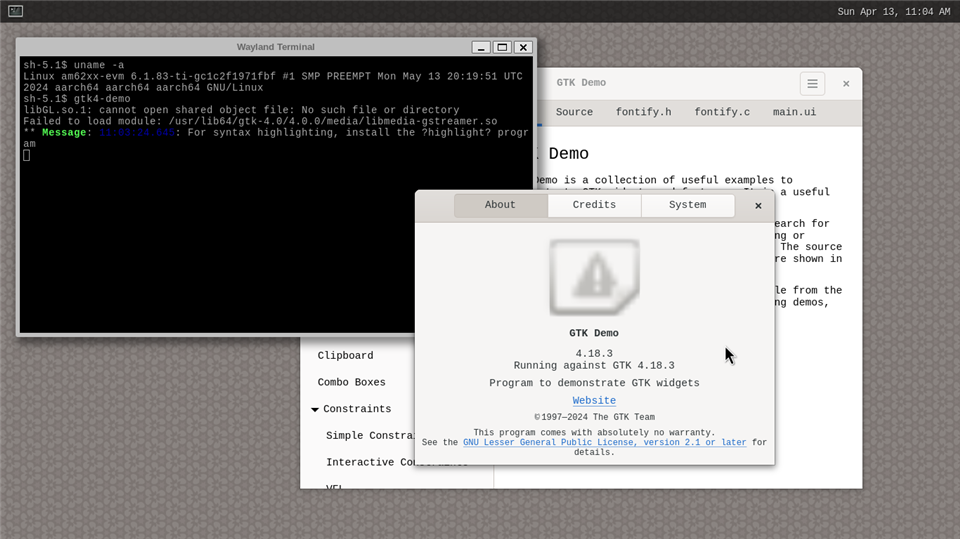Switch to the Credits tab
Viewport: 960px width, 539px height.
pyautogui.click(x=594, y=205)
